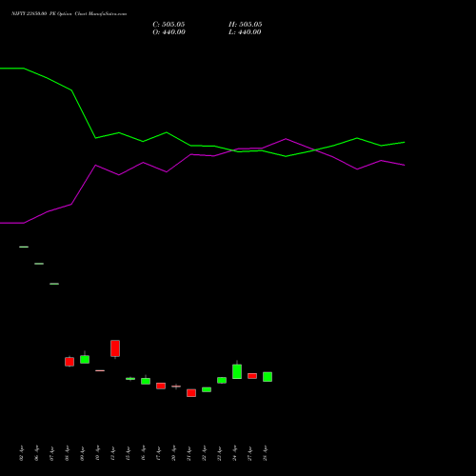The image size is (476, 476).
Task: Select the tallest red candle
Action: [115, 348]
